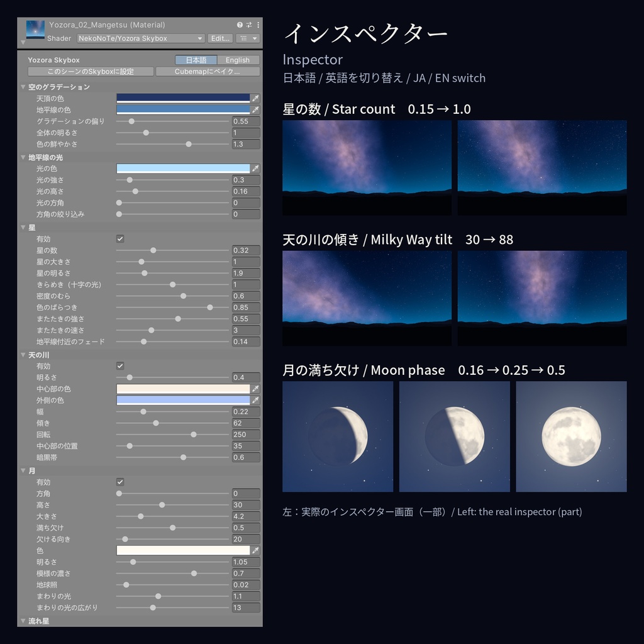Click the Star count 0.15 preview image

(x=367, y=167)
